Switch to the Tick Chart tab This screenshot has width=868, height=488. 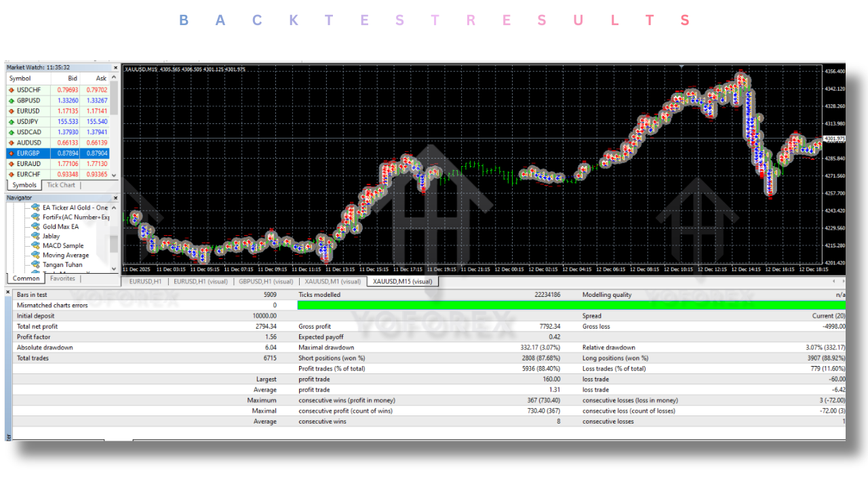(61, 185)
